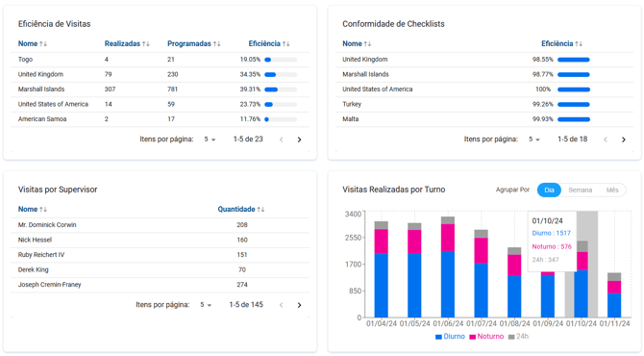Viewport: 644px width, 356px height.
Task: Click Eficiência sort arrows in Visitas table
Action: click(285, 44)
